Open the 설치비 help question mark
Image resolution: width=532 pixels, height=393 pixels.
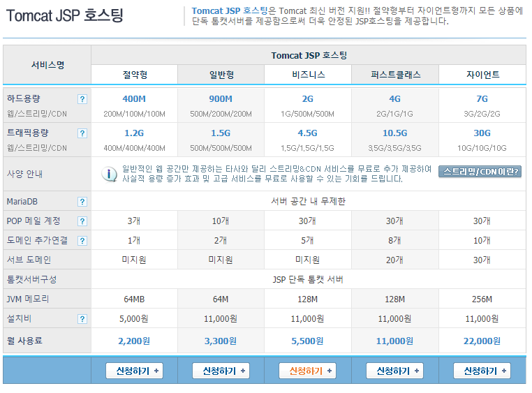click(82, 319)
